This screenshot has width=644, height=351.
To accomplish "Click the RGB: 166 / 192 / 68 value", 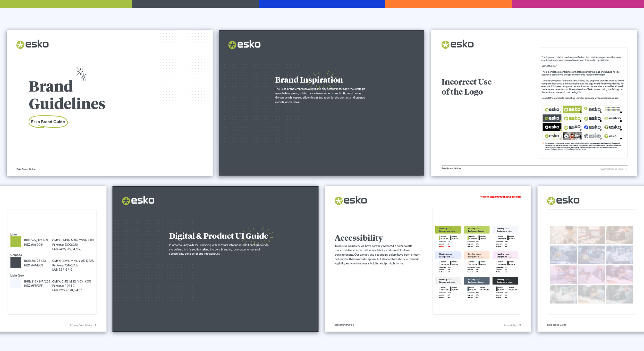I will 36,240.
